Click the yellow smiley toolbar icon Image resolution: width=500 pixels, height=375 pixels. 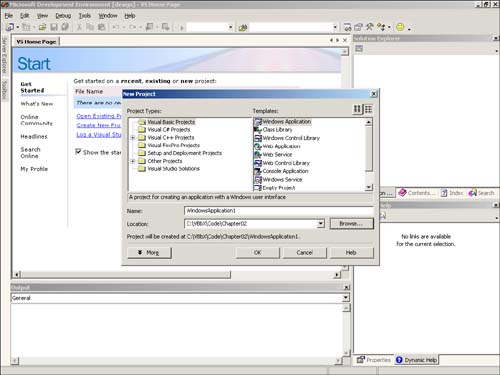coord(400,27)
